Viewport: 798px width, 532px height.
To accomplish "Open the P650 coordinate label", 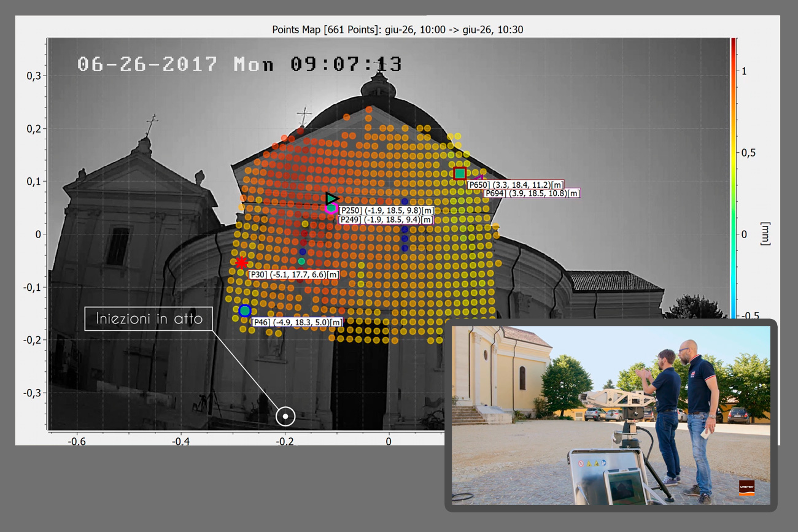I will pyautogui.click(x=516, y=185).
